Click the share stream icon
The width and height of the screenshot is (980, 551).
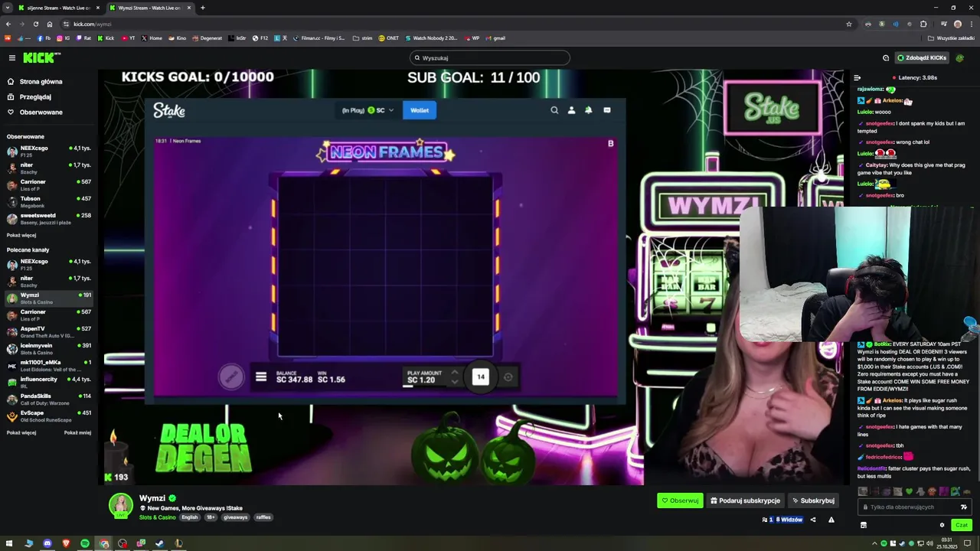tap(813, 520)
